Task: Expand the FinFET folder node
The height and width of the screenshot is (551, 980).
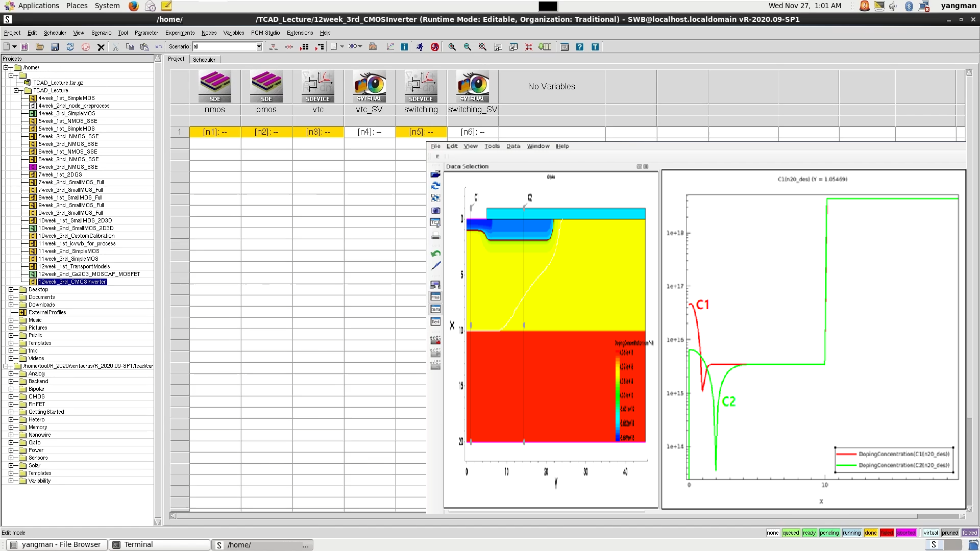Action: point(11,404)
